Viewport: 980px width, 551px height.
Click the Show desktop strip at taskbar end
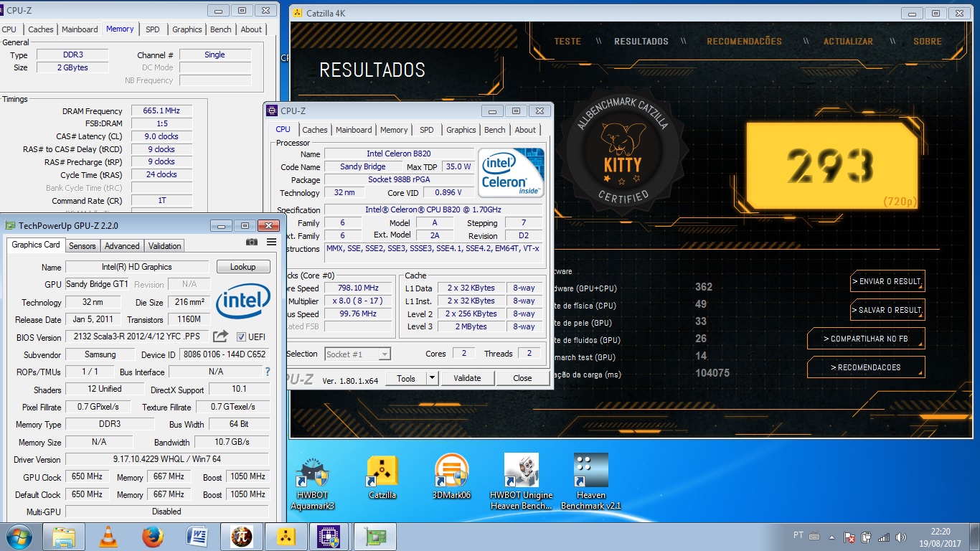tap(974, 537)
